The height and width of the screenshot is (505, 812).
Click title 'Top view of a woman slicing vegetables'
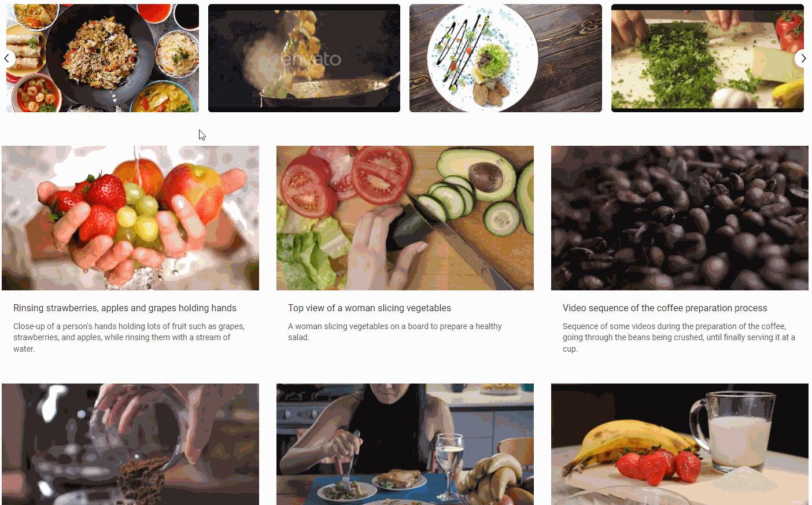pyautogui.click(x=370, y=308)
